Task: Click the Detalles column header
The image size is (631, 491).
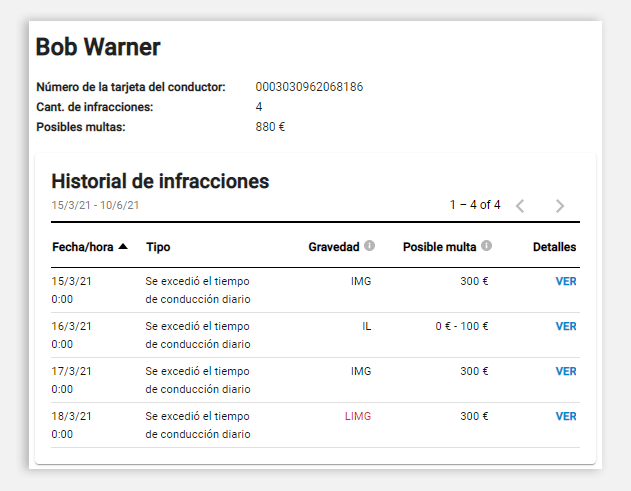Action: pos(555,247)
